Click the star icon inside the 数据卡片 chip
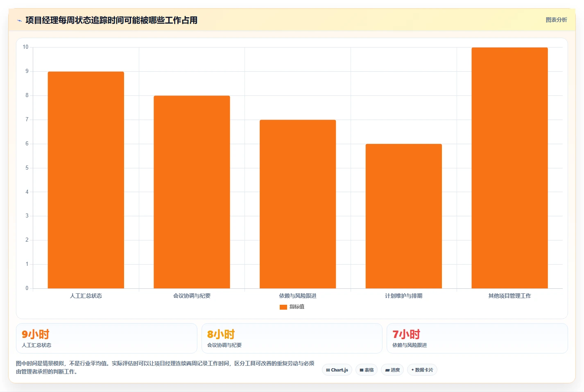Screen dimensions: 584x392 [412, 370]
